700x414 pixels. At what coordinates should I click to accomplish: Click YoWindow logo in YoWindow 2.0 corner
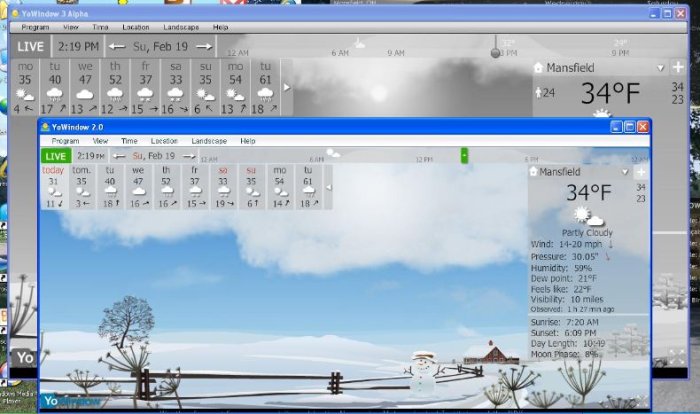[x=71, y=401]
